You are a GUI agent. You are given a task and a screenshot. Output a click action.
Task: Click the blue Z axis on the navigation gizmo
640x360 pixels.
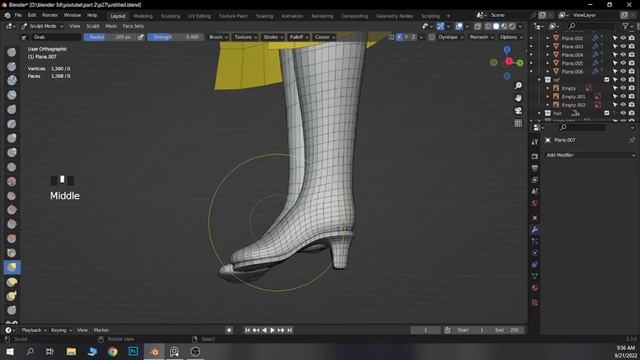tap(507, 50)
